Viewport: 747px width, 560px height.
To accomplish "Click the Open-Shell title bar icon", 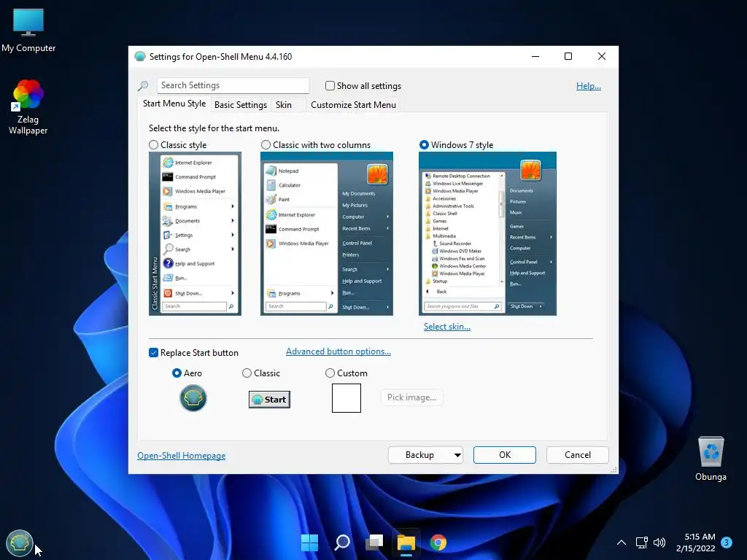I will 140,57.
